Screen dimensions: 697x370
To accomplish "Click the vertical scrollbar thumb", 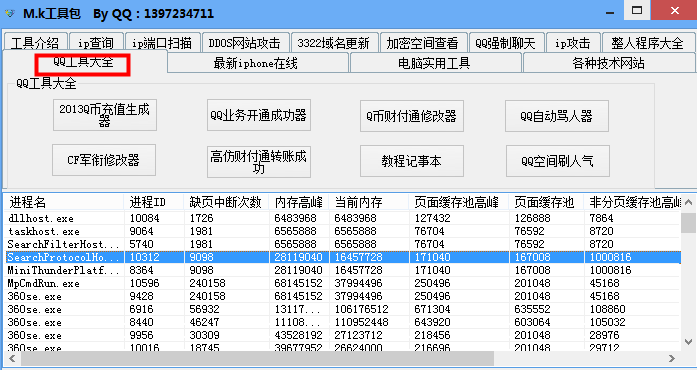I will [689, 222].
